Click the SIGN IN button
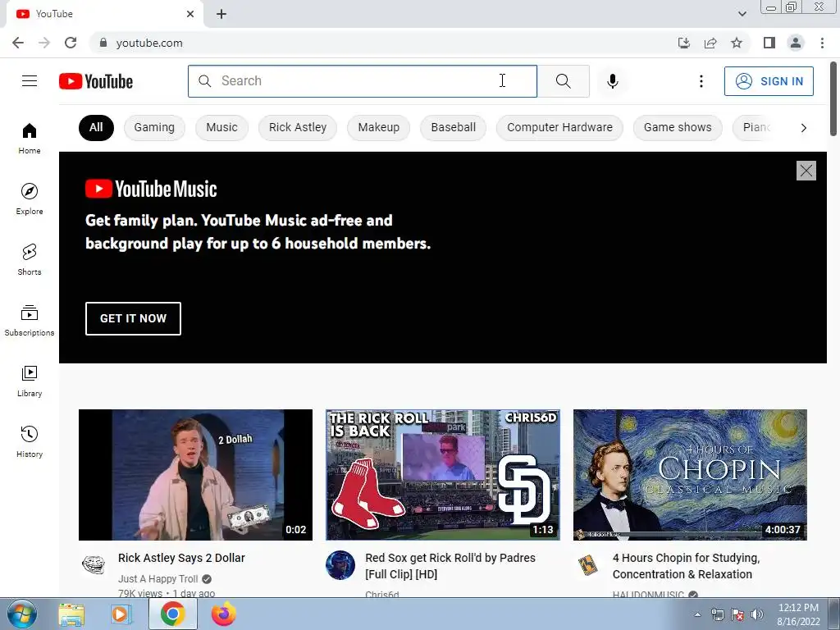840x630 pixels. coord(769,81)
